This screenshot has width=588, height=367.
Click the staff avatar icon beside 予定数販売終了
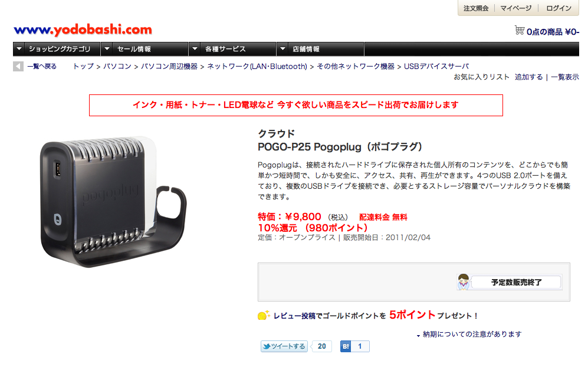[464, 282]
